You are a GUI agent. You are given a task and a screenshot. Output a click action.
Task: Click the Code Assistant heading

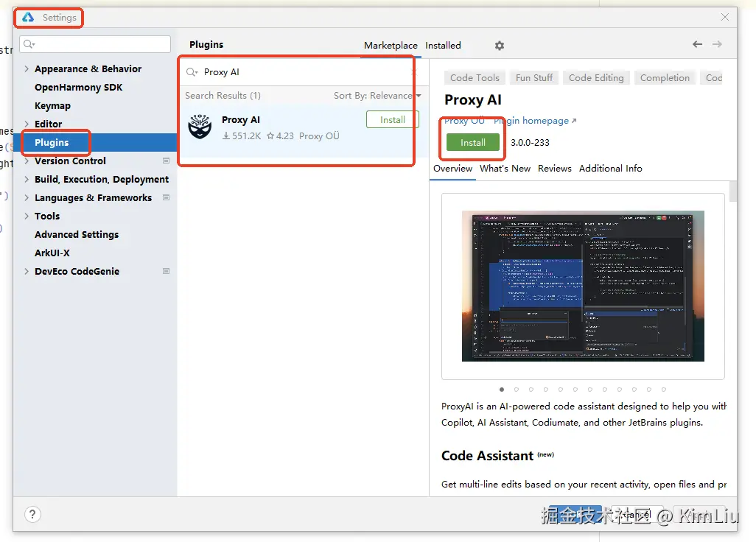tap(487, 456)
